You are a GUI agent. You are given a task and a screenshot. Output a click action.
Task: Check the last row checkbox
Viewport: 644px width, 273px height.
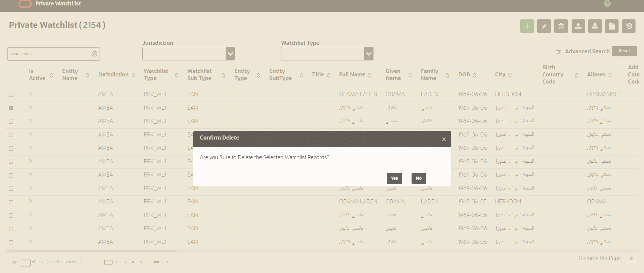11,242
